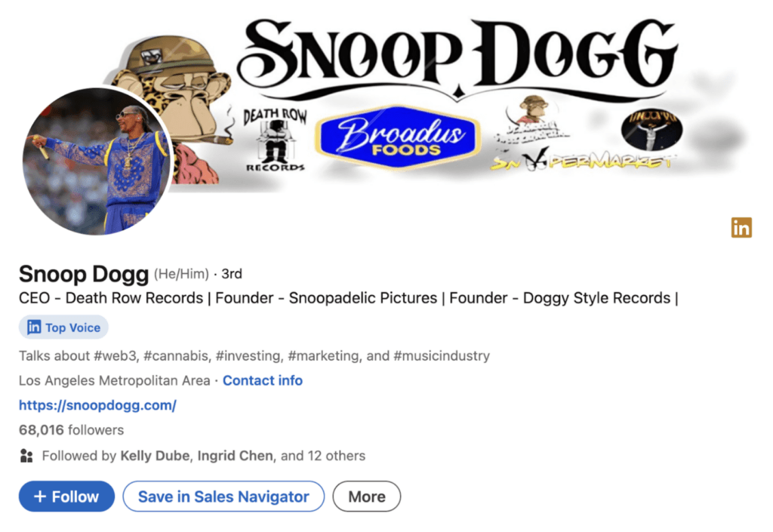Click the plus icon on Follow button
The height and width of the screenshot is (532, 773).
[40, 497]
